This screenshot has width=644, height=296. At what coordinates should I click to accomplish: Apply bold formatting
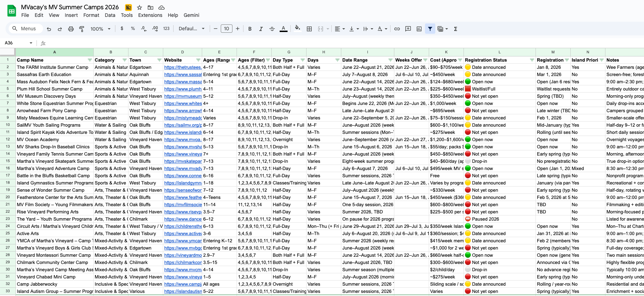click(x=250, y=29)
